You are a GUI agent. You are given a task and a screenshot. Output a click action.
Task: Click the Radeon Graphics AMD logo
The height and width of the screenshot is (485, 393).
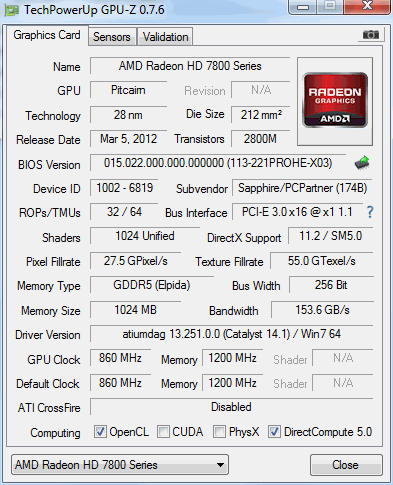click(335, 100)
